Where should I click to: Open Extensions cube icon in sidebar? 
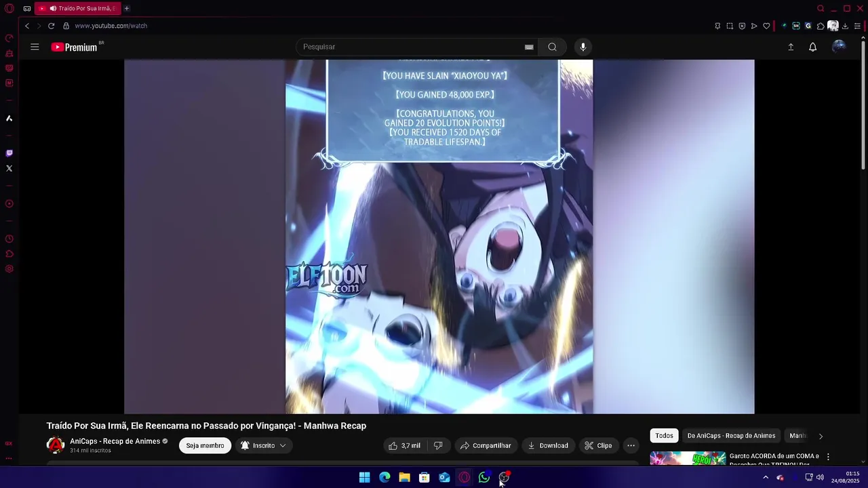pos(9,254)
